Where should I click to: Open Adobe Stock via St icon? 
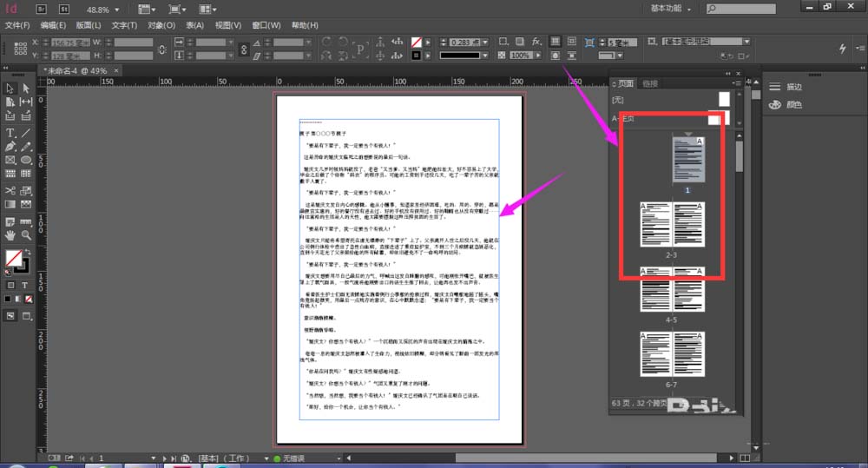click(x=64, y=10)
